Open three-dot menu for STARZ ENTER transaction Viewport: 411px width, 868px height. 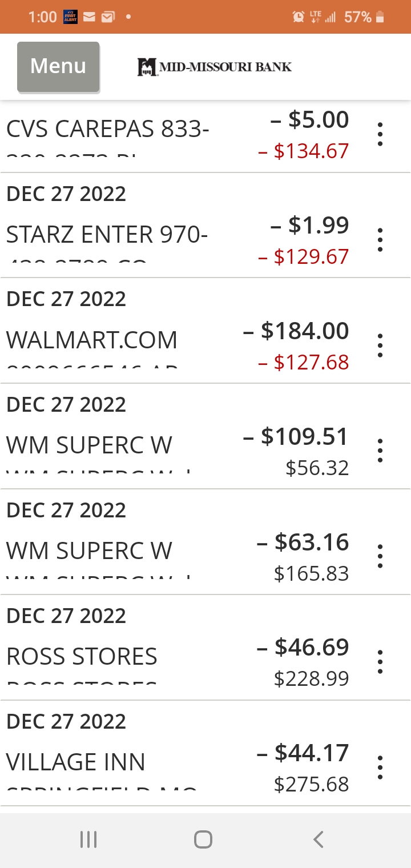point(380,240)
